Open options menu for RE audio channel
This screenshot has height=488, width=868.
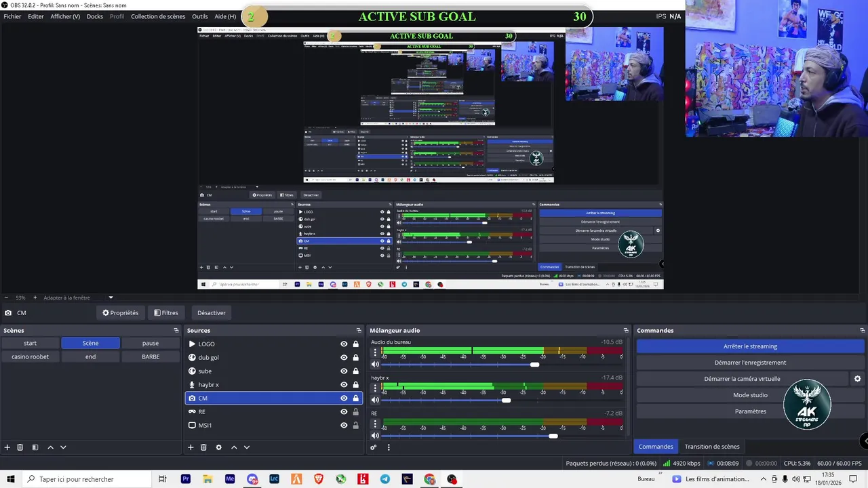click(375, 424)
